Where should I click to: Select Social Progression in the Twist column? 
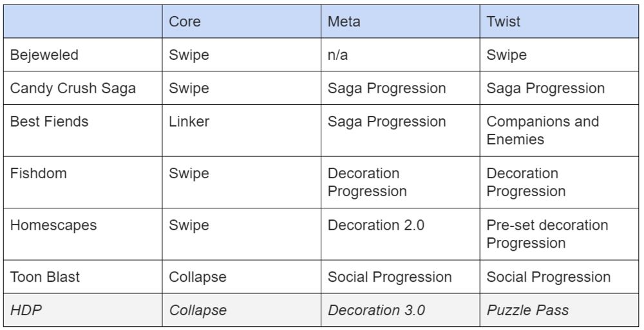pyautogui.click(x=560, y=277)
